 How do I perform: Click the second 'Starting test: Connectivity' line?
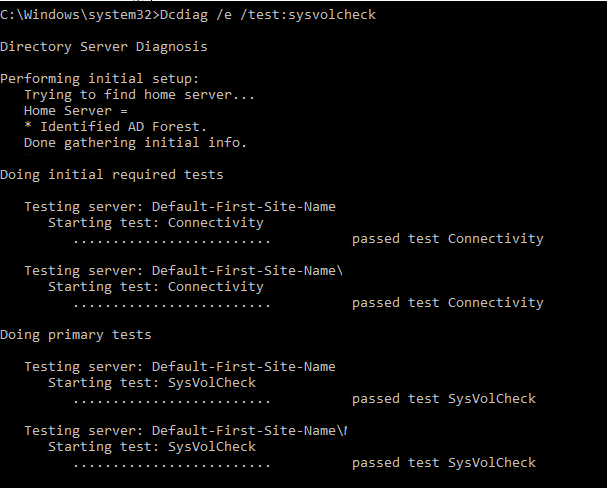pos(156,287)
